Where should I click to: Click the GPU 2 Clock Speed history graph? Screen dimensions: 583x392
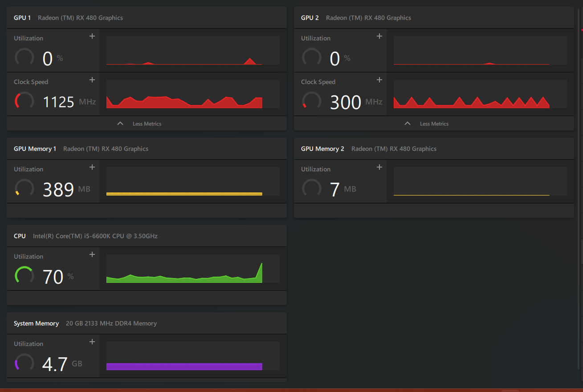point(480,94)
